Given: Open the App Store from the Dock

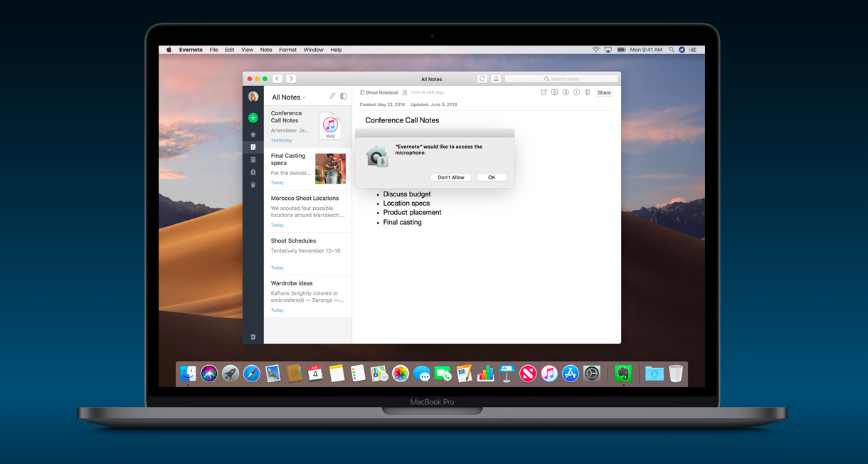Looking at the screenshot, I should 571,373.
